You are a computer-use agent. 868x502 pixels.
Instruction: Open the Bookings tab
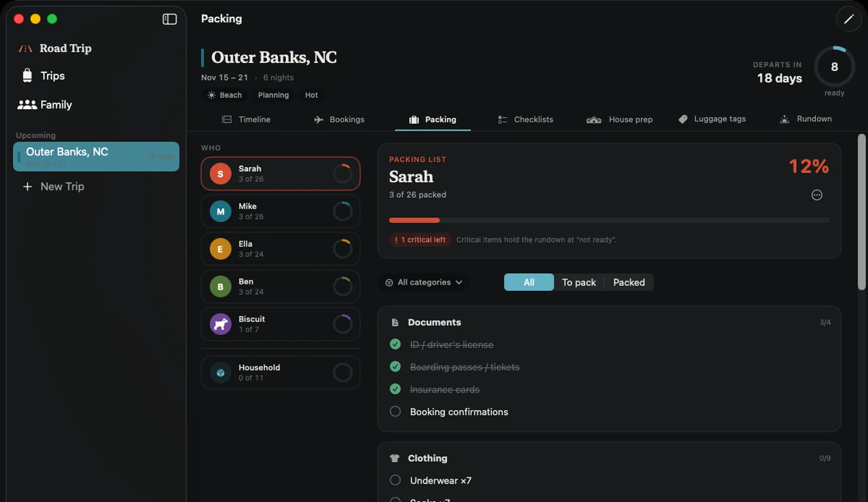click(339, 119)
